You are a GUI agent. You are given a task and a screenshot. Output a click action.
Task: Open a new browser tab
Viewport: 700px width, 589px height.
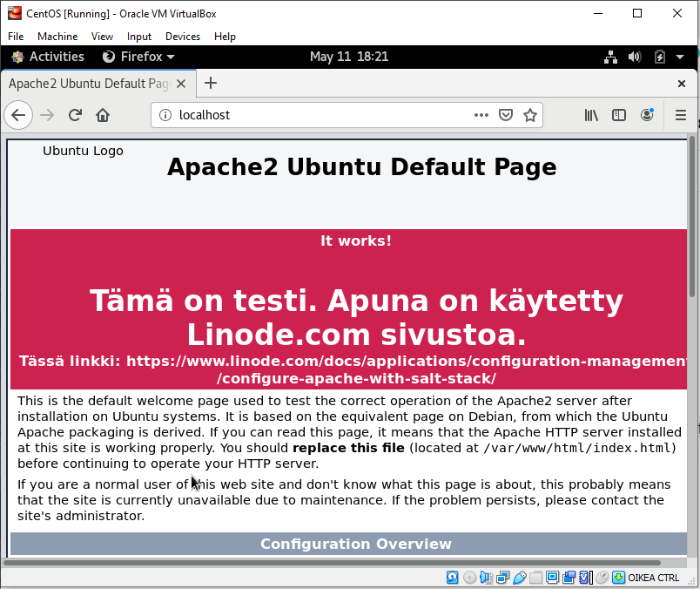point(210,84)
